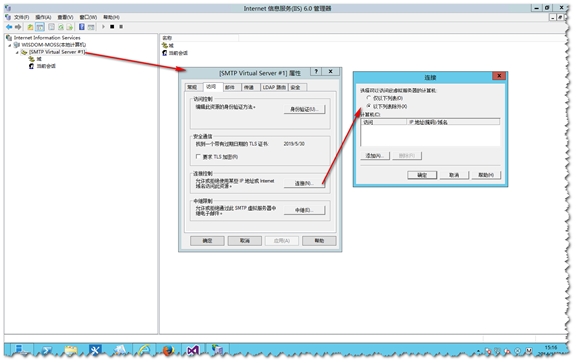Click the 域 icon in the right pane
This screenshot has width=576, height=363.
tap(165, 45)
